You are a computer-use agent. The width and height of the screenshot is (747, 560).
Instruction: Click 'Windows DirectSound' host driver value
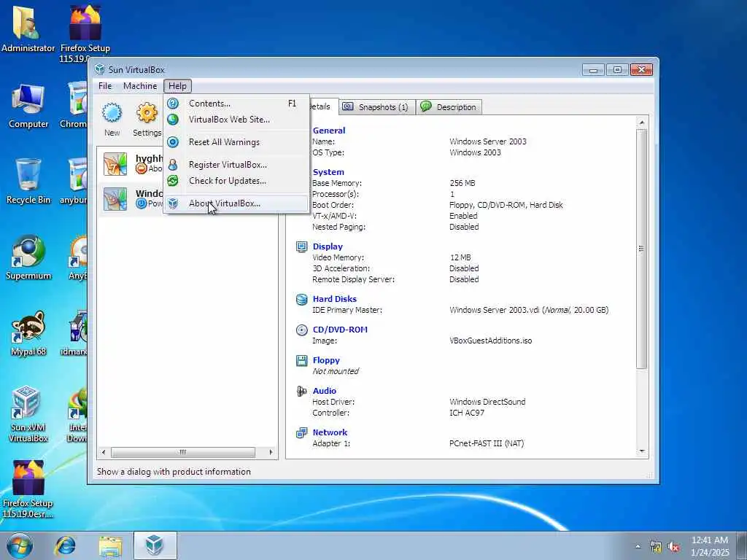point(487,402)
